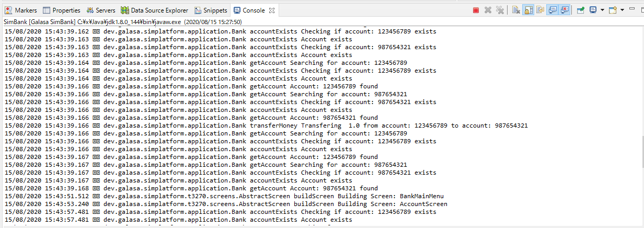Expand the Open Console dropdown arrow
Image resolution: width=644 pixels, height=228 pixels.
click(621, 10)
